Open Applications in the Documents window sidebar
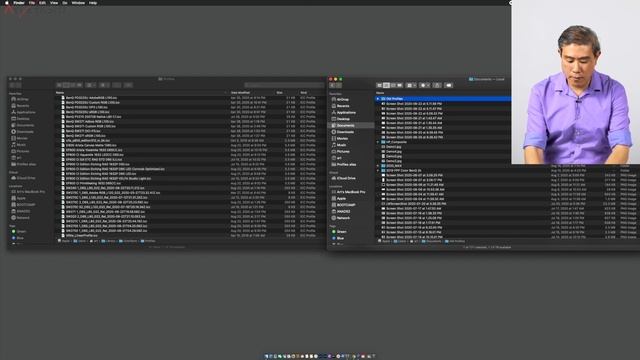 344,113
